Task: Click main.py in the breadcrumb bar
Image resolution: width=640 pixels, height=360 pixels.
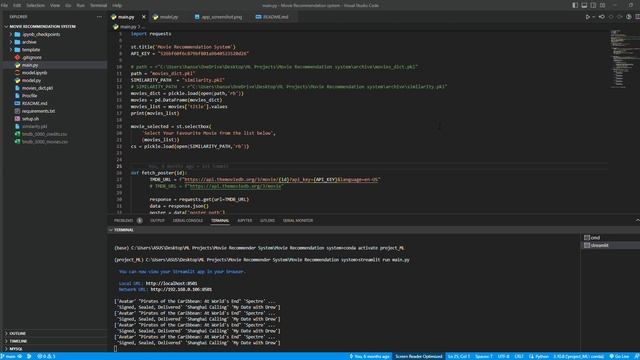Action: click(127, 27)
